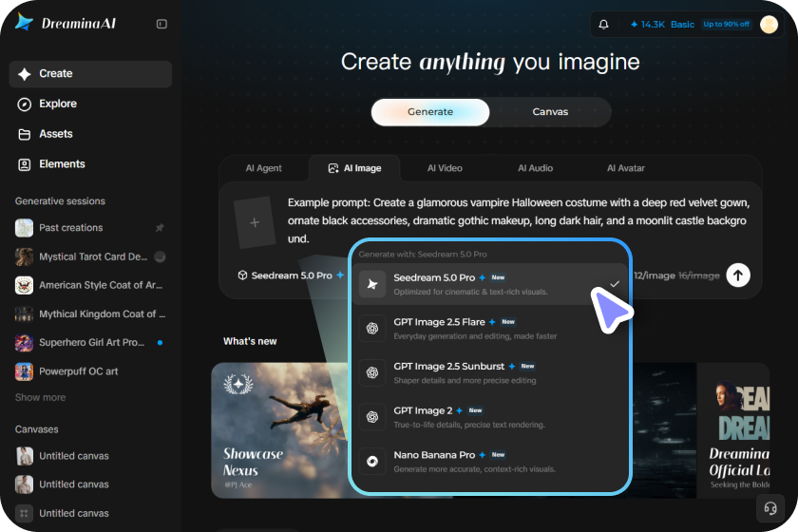The height and width of the screenshot is (532, 798).
Task: Open the Showcase Nexus card
Action: 279,430
